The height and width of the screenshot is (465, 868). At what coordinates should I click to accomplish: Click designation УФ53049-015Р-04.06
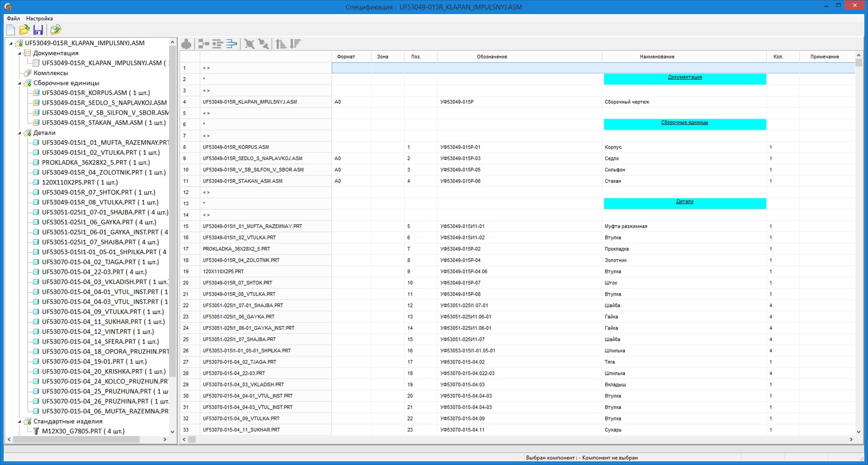pos(464,271)
